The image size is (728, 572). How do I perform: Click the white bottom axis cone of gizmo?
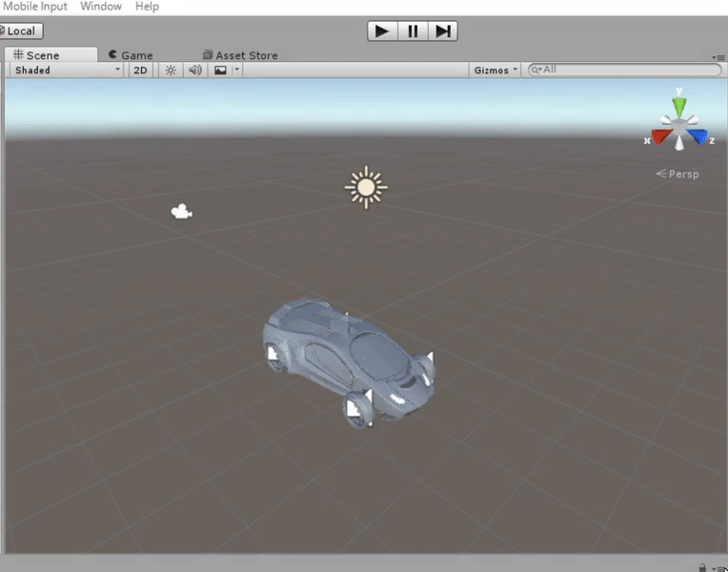pyautogui.click(x=679, y=143)
